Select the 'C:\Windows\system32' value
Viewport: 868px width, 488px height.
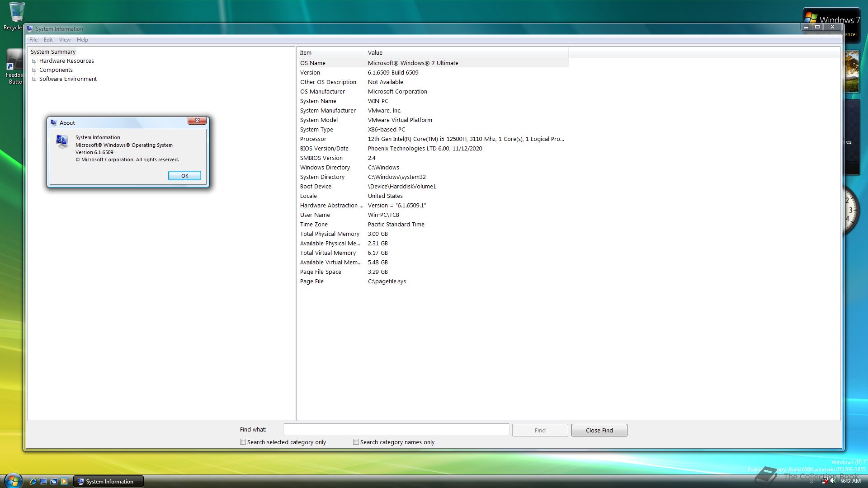pyautogui.click(x=396, y=177)
